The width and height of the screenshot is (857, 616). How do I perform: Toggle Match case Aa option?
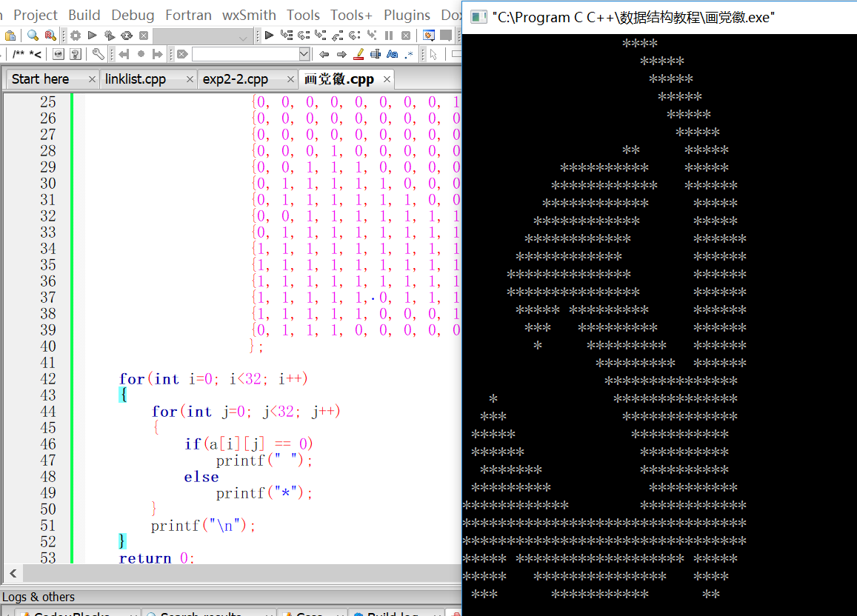tap(392, 54)
